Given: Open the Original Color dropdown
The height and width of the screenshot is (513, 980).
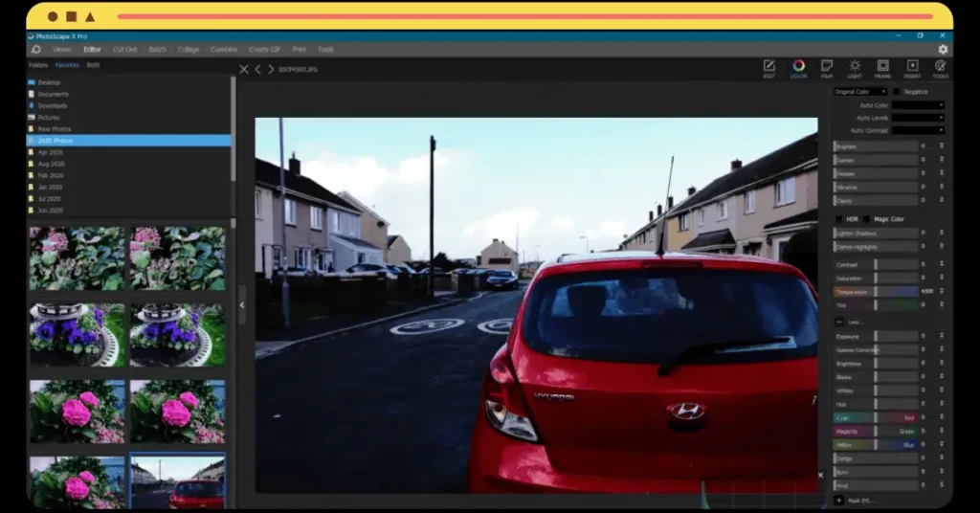Looking at the screenshot, I should (x=860, y=92).
